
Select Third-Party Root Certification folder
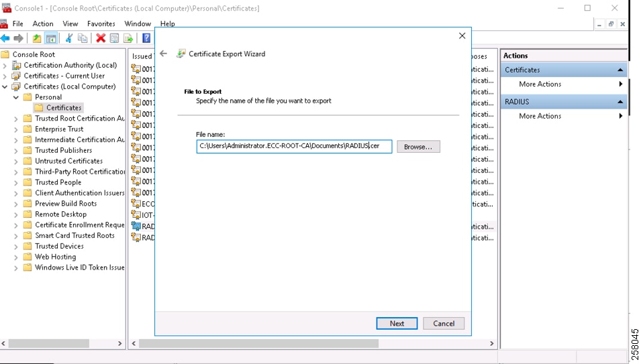click(80, 172)
